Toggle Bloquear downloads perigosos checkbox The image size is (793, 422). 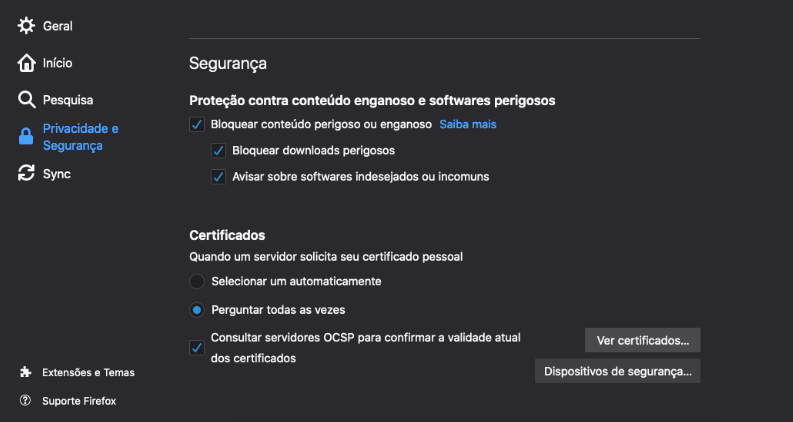[x=218, y=151]
